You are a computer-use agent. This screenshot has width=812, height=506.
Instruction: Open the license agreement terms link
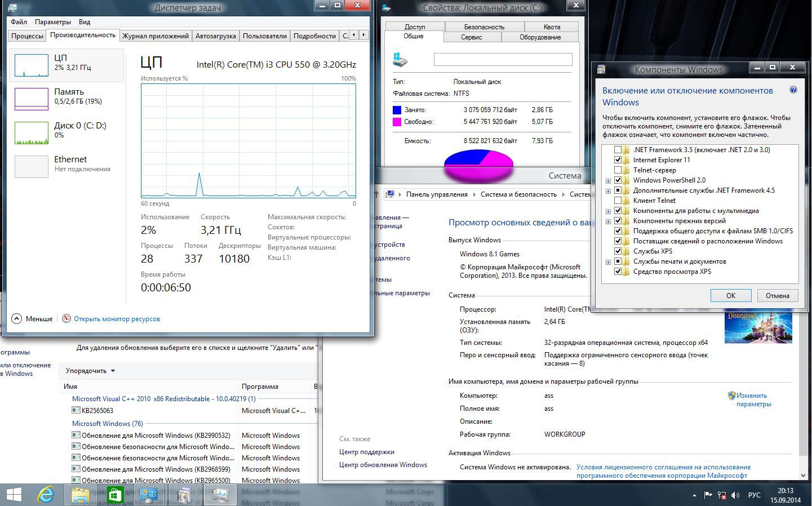(663, 471)
